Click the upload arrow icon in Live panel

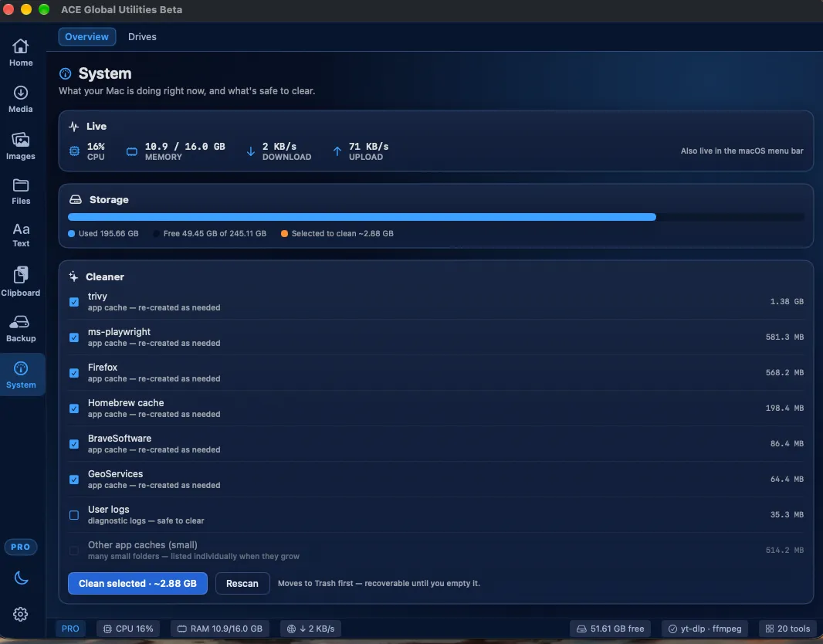click(337, 151)
